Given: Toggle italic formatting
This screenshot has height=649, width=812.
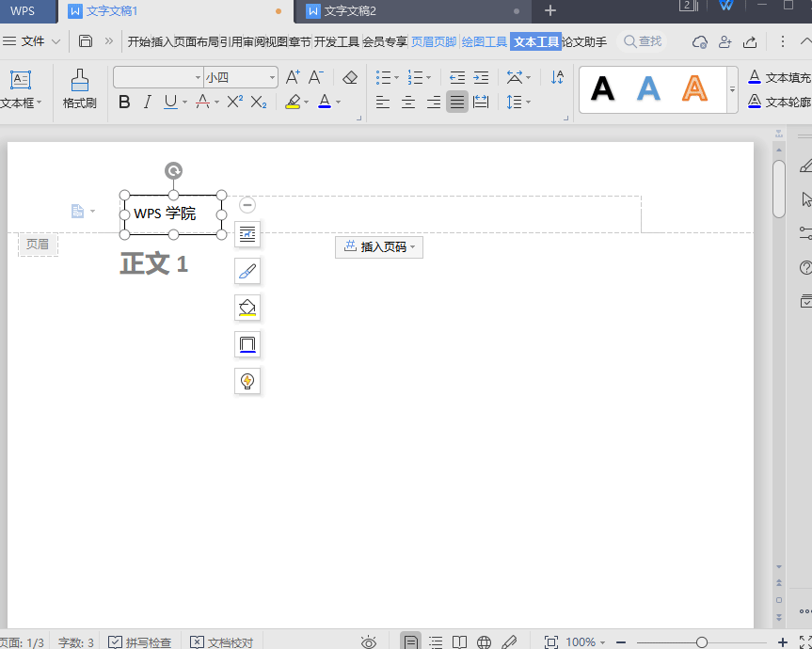Looking at the screenshot, I should pyautogui.click(x=147, y=102).
